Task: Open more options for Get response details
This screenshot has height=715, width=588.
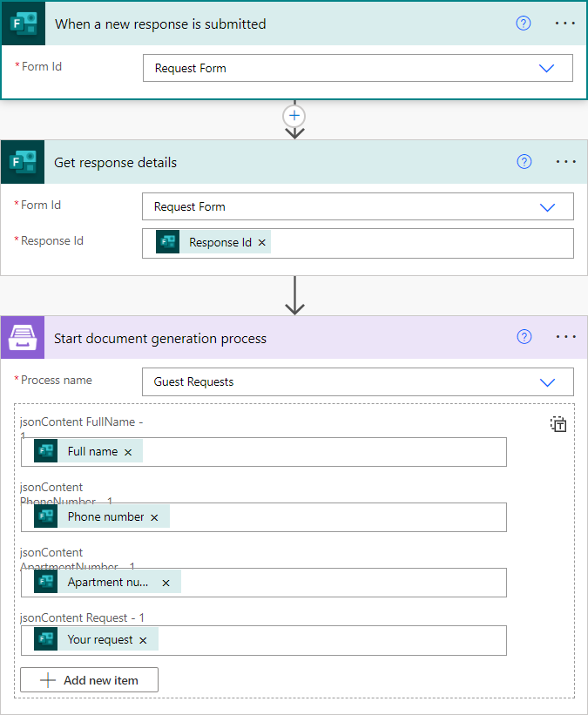Action: 566,161
